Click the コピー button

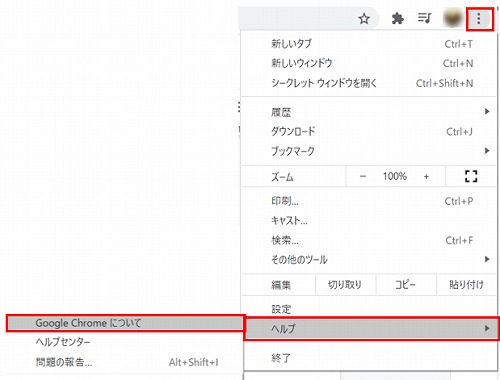406,285
